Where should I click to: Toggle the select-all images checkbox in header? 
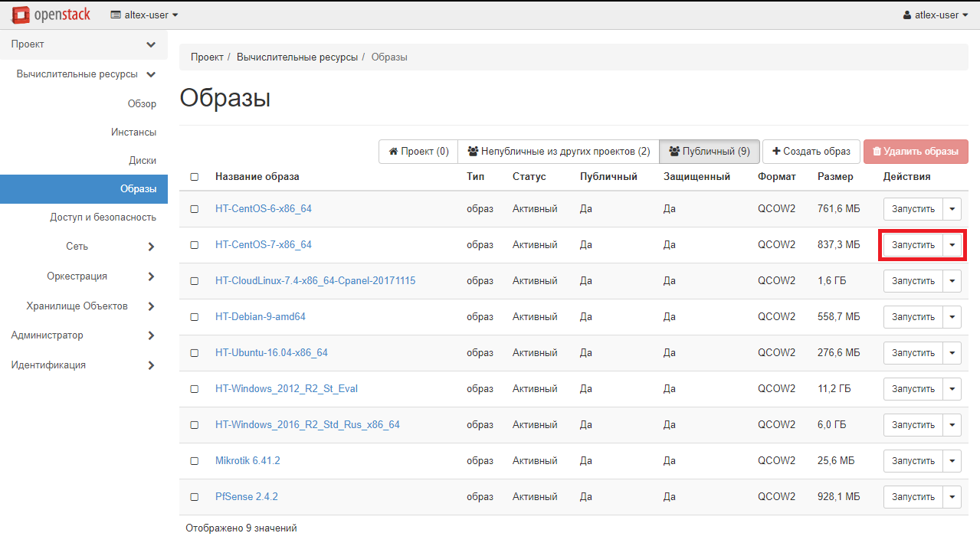[195, 177]
